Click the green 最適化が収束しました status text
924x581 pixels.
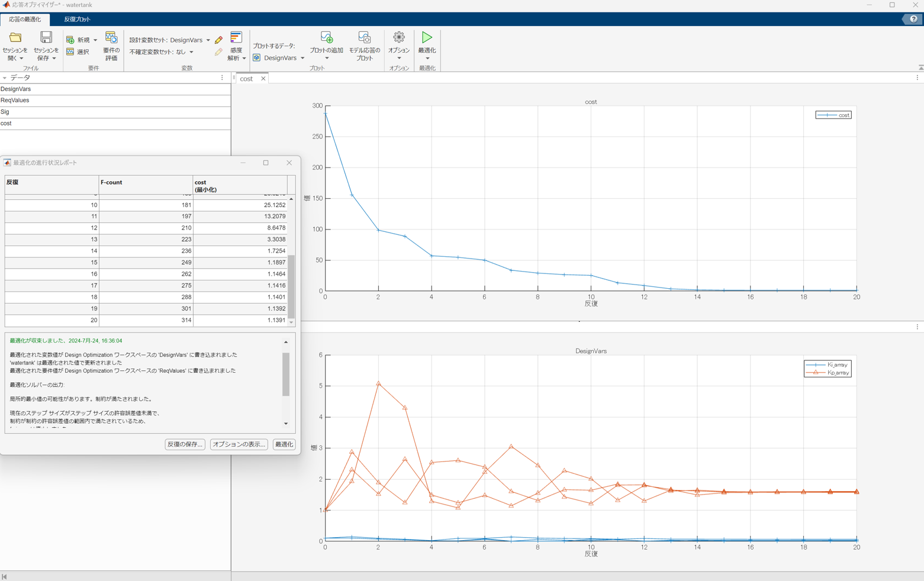point(66,341)
